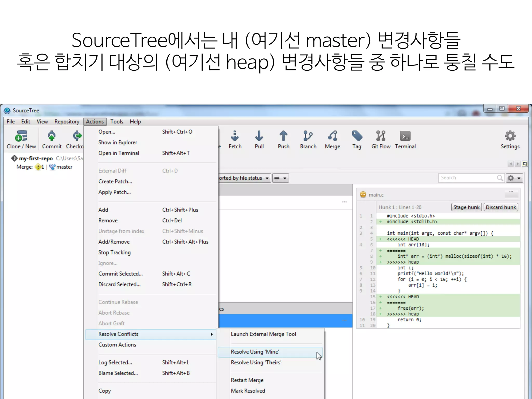Viewport: 532px width, 399px height.
Task: Click the Checkout toolbar icon
Action: coord(77,136)
